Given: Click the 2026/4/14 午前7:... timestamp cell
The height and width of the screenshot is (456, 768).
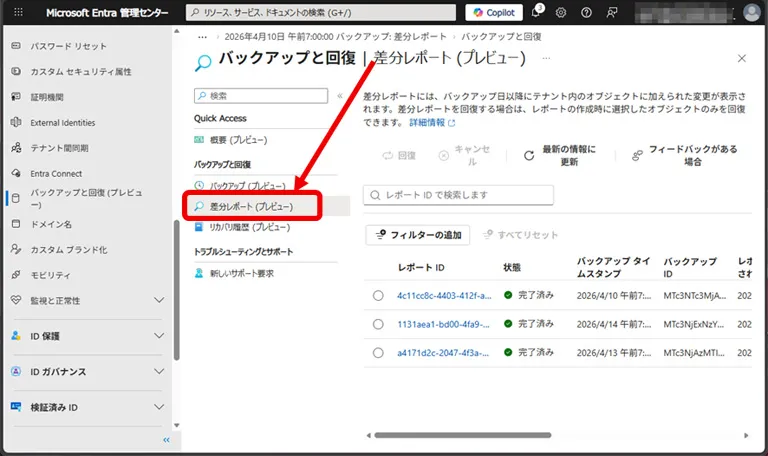Looking at the screenshot, I should (614, 324).
